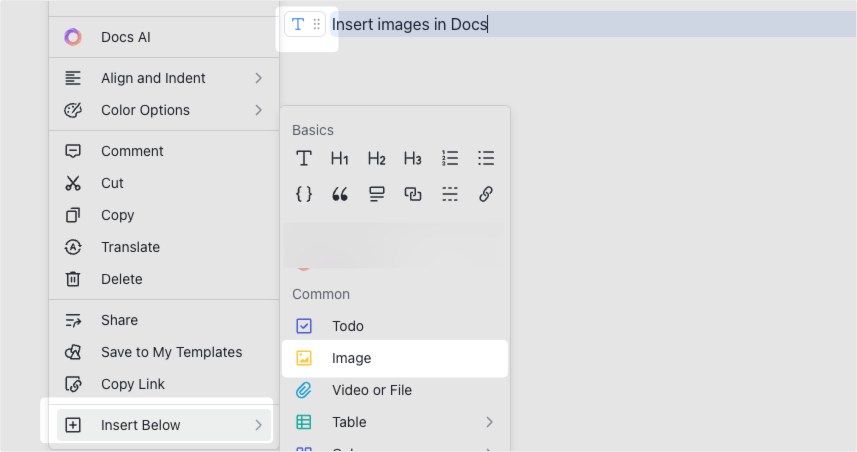857x452 pixels.
Task: Insert a Heading 2 block
Action: [377, 159]
